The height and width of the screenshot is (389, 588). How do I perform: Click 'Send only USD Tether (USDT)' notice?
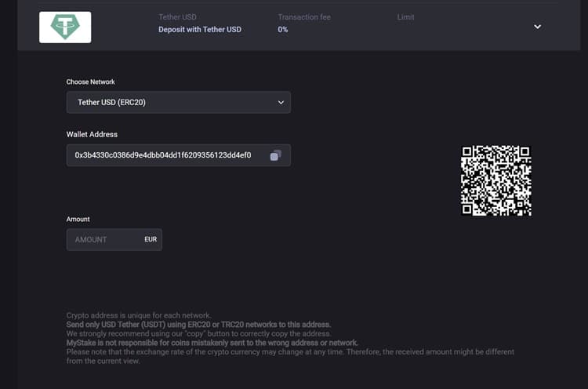198,325
